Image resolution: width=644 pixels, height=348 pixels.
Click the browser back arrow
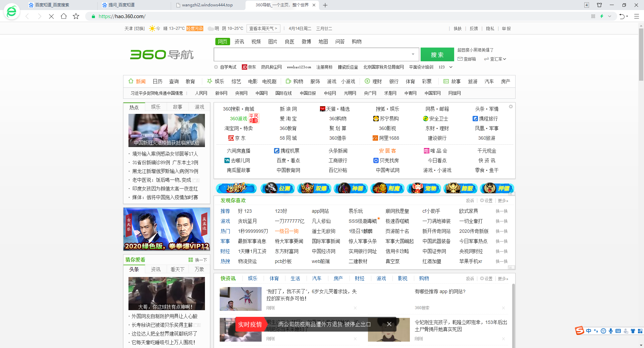pos(27,16)
